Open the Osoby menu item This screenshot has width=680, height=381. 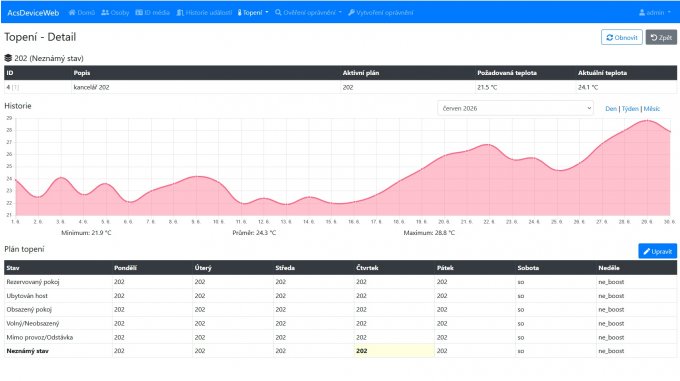[115, 13]
